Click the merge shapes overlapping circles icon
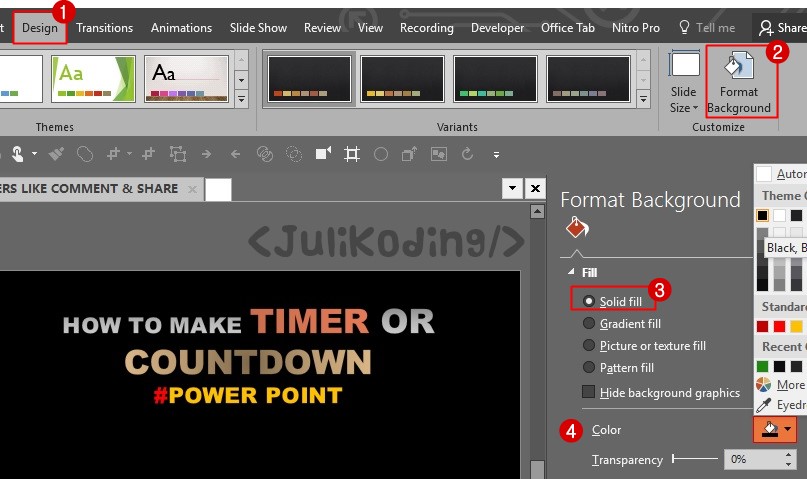The image size is (807, 479). pos(265,154)
